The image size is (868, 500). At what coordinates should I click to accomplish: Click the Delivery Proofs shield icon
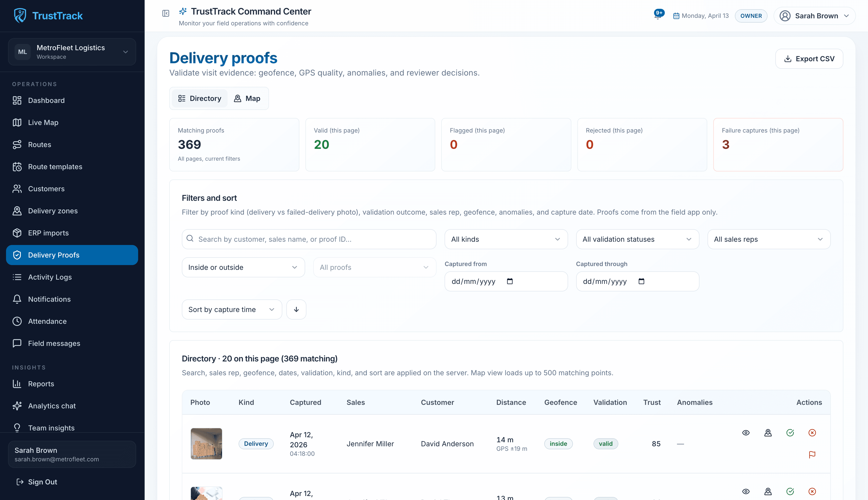coord(17,255)
